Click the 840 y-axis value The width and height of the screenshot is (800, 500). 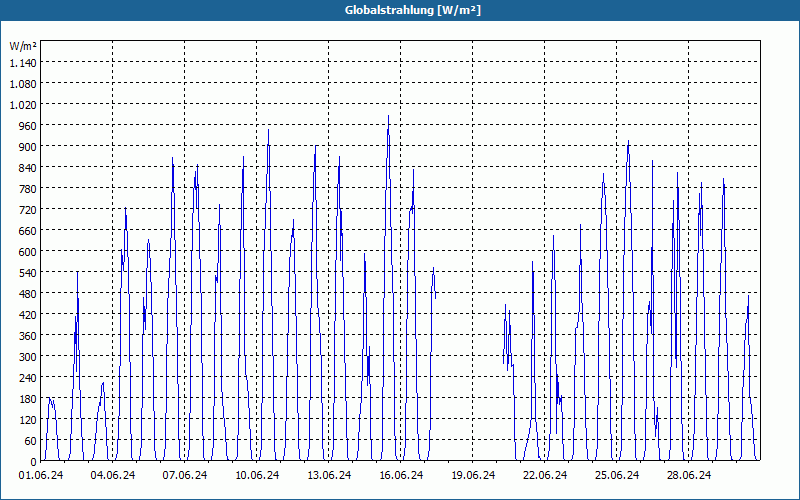coord(28,167)
